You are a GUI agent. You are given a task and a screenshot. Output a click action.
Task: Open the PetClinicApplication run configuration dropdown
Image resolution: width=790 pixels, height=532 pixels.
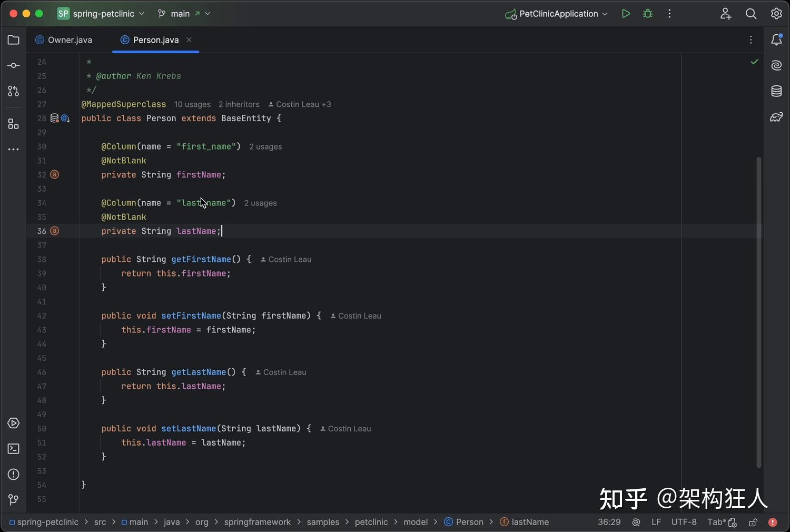click(556, 14)
